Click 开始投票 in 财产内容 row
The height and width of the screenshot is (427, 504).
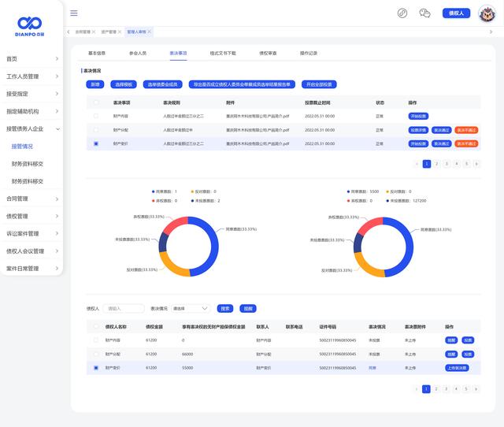[x=418, y=116]
